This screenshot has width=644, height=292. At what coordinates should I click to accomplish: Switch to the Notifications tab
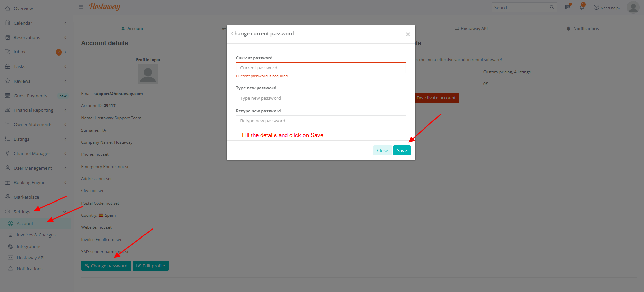point(583,29)
